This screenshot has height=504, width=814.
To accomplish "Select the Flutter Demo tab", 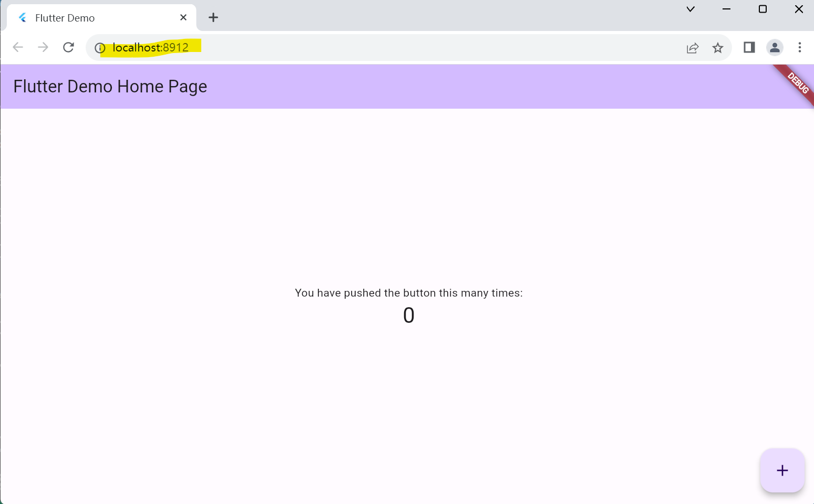I will 102,18.
